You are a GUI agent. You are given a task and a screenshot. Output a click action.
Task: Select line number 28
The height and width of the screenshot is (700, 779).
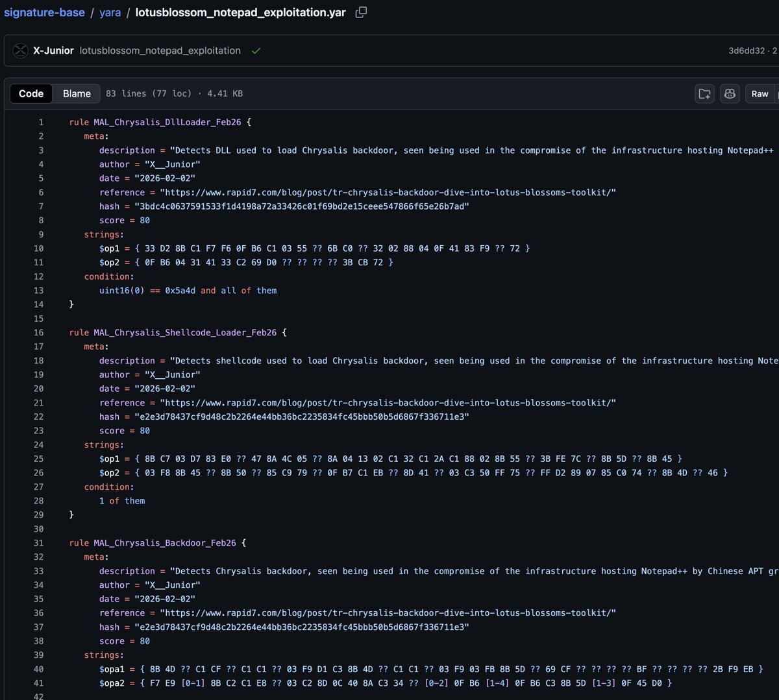(38, 500)
